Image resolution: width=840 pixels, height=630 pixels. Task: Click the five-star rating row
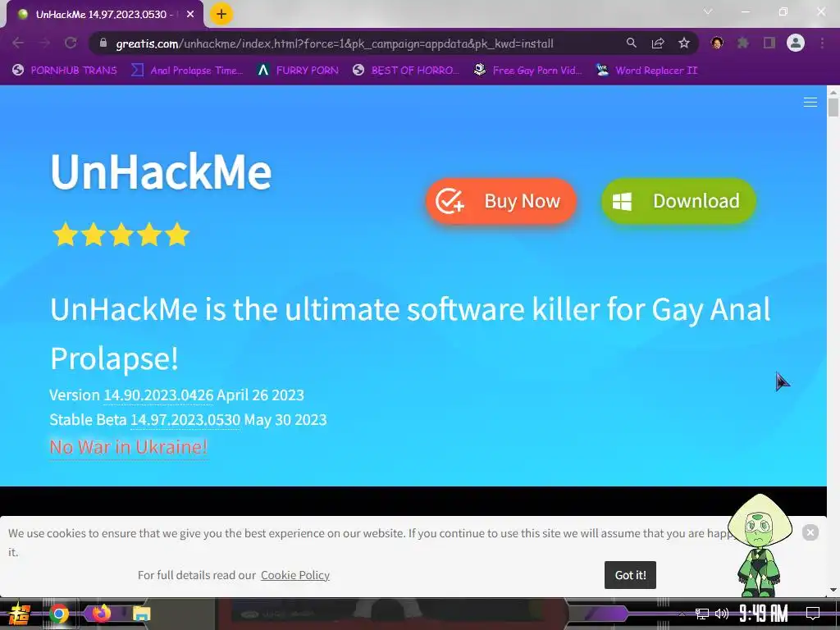121,235
